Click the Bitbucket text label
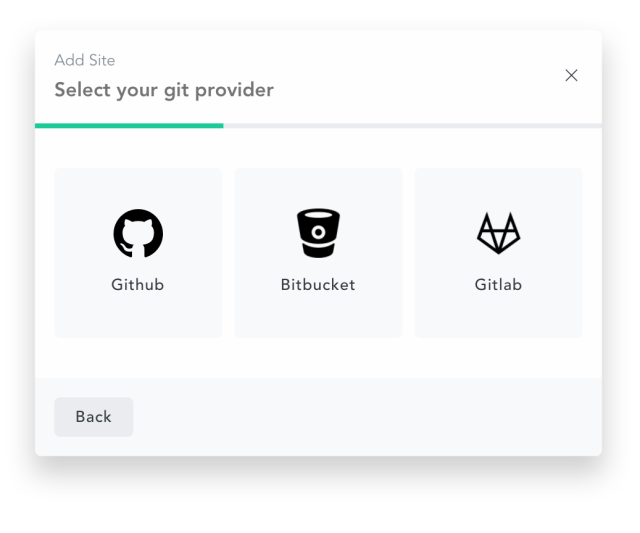Image resolution: width=640 pixels, height=533 pixels. [318, 284]
